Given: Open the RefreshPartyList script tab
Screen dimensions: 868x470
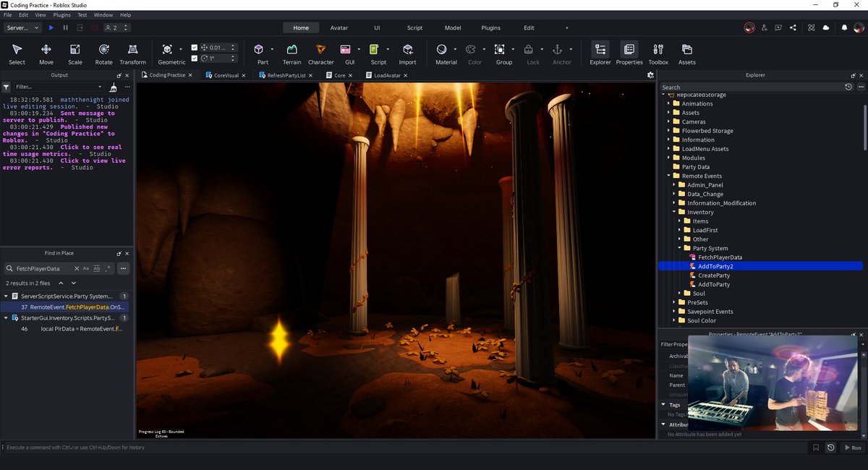Looking at the screenshot, I should pyautogui.click(x=286, y=75).
